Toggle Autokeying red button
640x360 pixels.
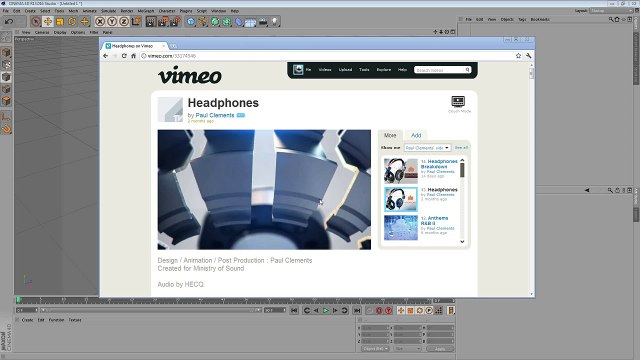389,311
